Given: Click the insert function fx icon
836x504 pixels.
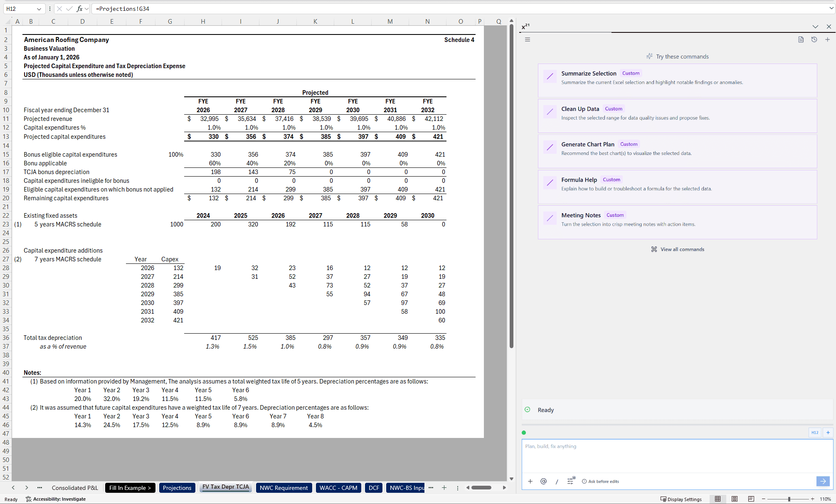Looking at the screenshot, I should coord(79,9).
